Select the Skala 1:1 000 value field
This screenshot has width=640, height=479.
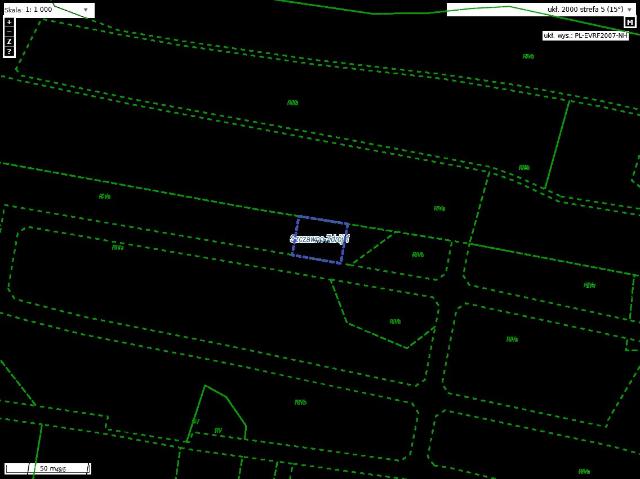point(49,10)
